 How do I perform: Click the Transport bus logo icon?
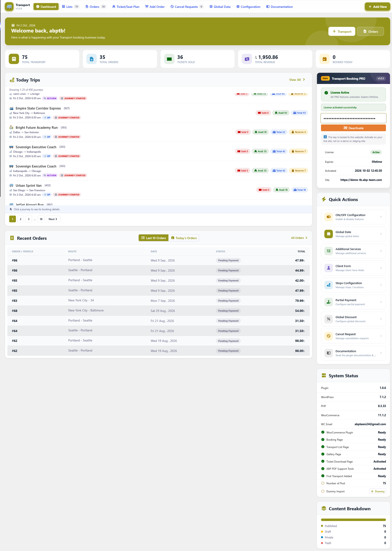pyautogui.click(x=9, y=6)
